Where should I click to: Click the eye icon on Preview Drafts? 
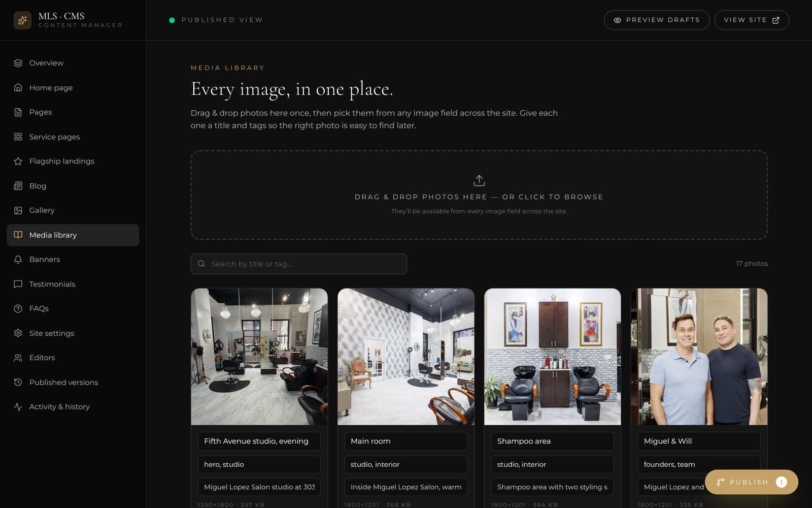pos(617,20)
